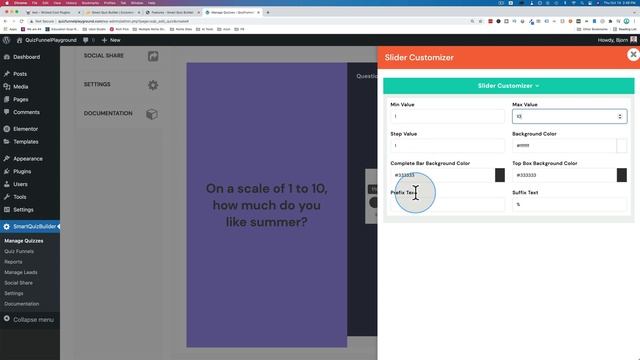Click the Background Color hex field
640x360 pixels.
564,146
